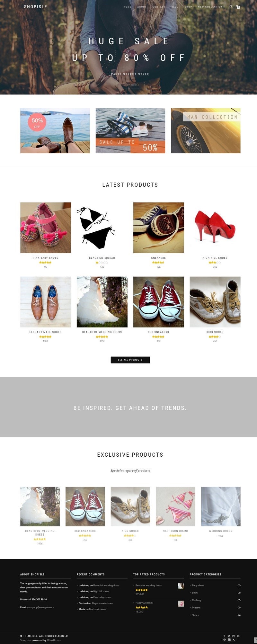257x644 pixels.
Task: Go to the Blog menu item
Action: [175, 7]
